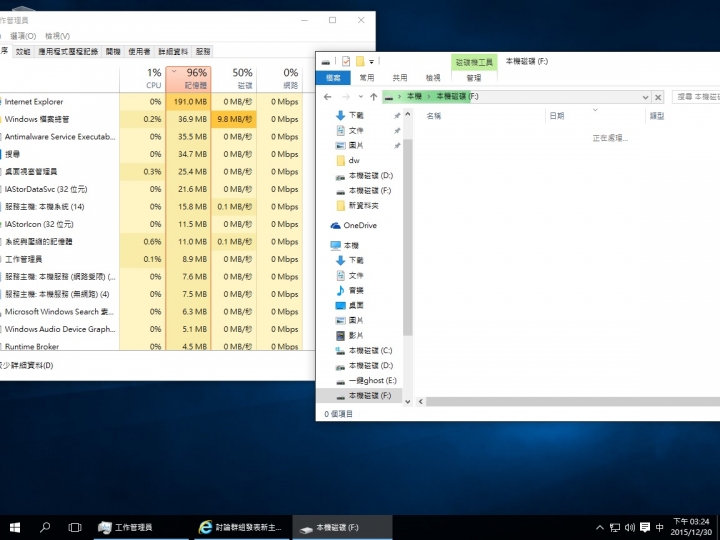Switch to Internet Explorer taskbar button
Viewport: 720px width, 540px height.
(241, 527)
